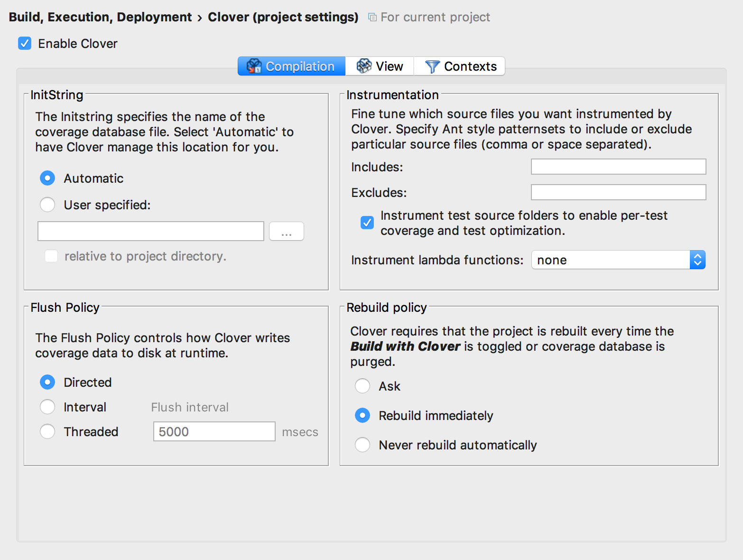Viewport: 743px width, 560px height.
Task: Toggle instrument test source folders checkbox
Action: click(367, 223)
